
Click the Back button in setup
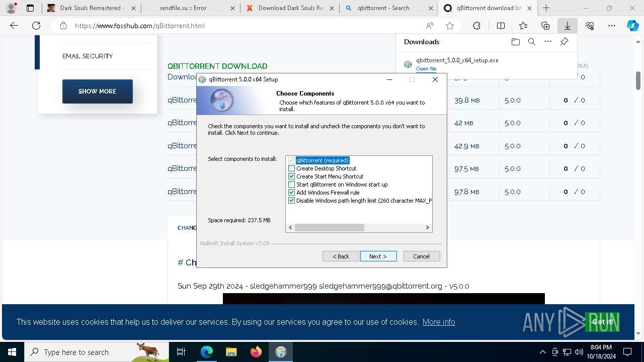pos(341,256)
